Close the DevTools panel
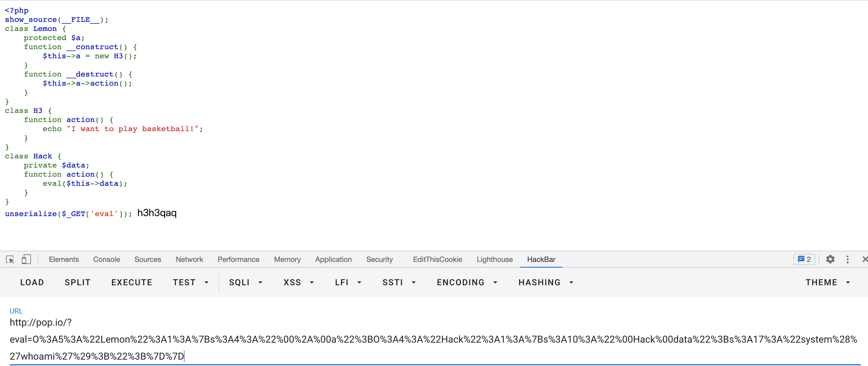The image size is (868, 366). (865, 259)
